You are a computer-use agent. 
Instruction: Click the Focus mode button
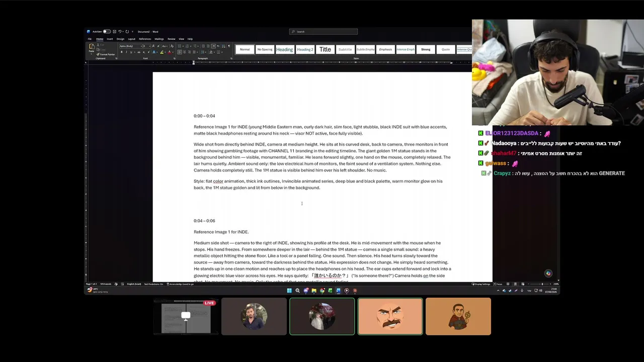click(499, 284)
